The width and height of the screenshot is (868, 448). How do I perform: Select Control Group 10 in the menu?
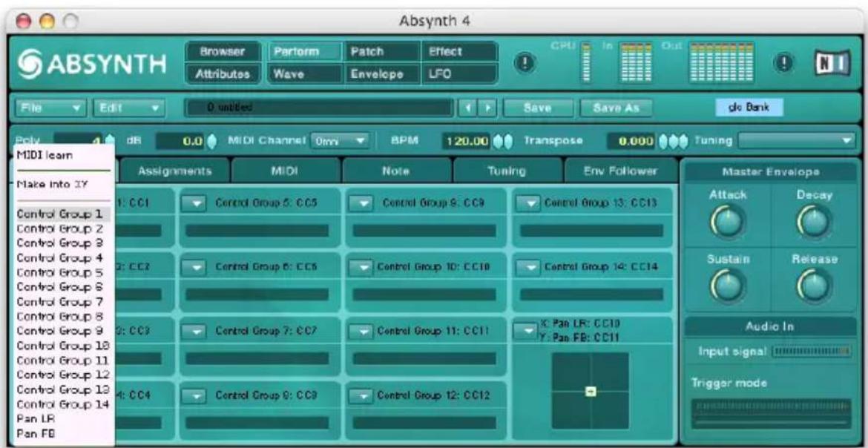[x=63, y=346]
